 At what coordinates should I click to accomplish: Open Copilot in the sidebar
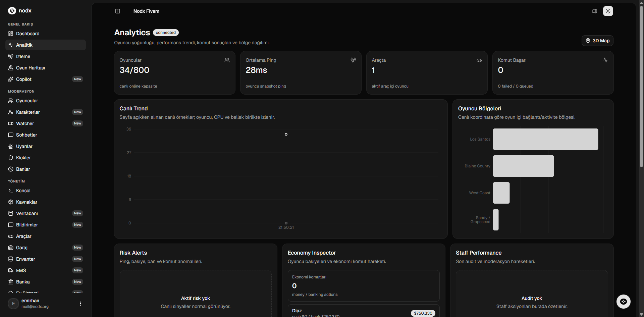(46, 79)
